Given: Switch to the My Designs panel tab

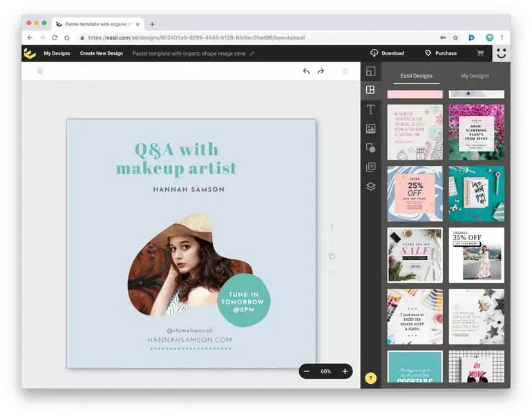Looking at the screenshot, I should click(x=474, y=76).
